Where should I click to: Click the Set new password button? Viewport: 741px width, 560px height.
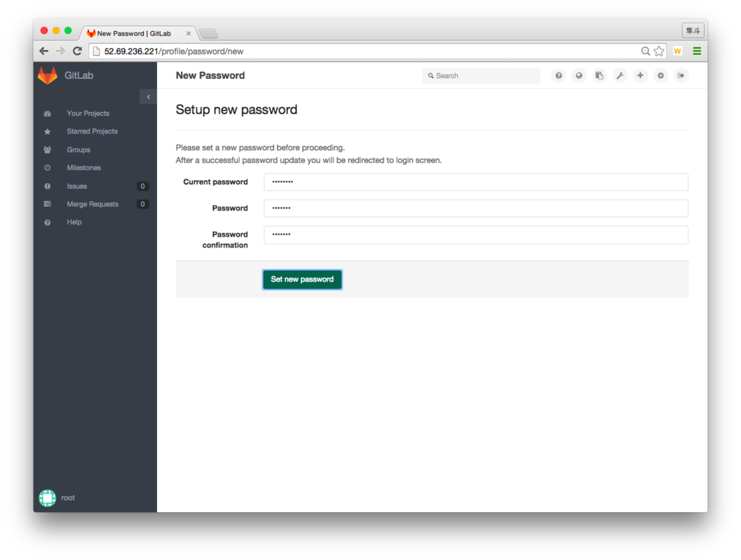click(302, 279)
